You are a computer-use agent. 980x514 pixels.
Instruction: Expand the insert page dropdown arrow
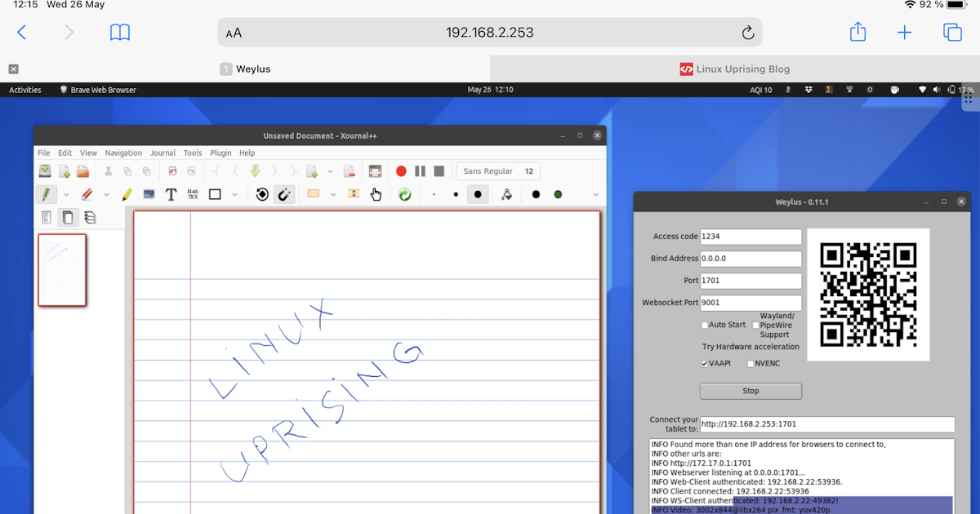pos(330,171)
